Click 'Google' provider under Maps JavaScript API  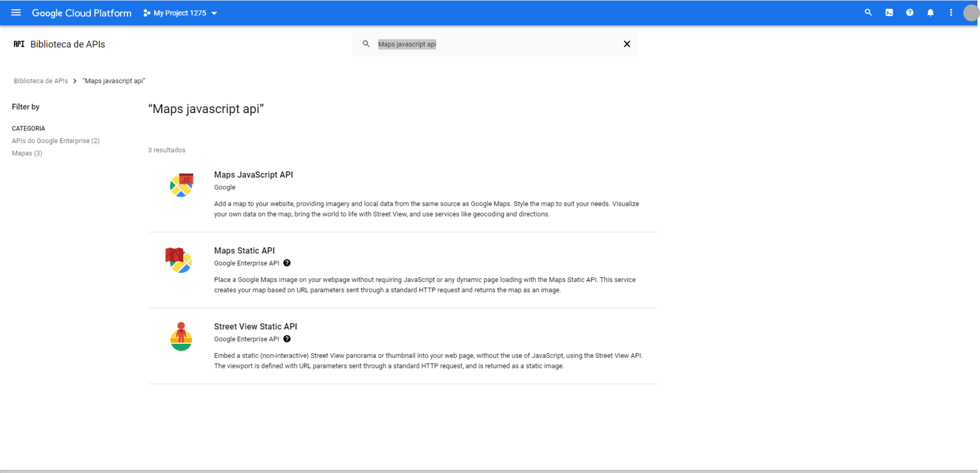pyautogui.click(x=224, y=187)
